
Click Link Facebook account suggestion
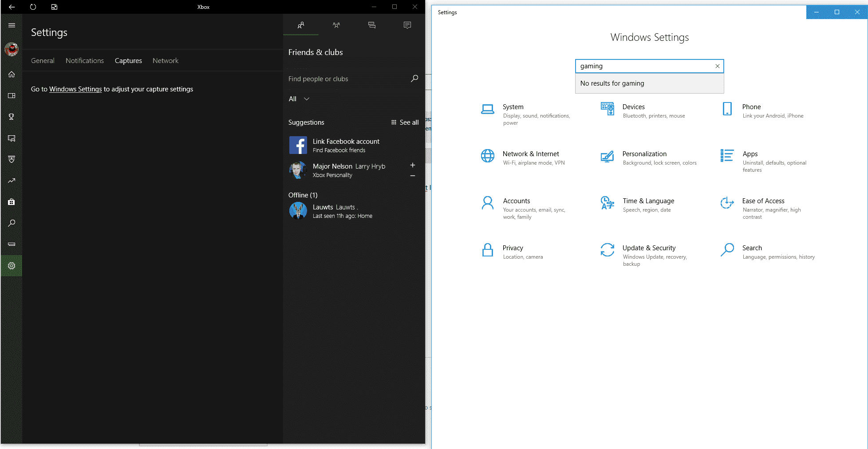coord(353,145)
